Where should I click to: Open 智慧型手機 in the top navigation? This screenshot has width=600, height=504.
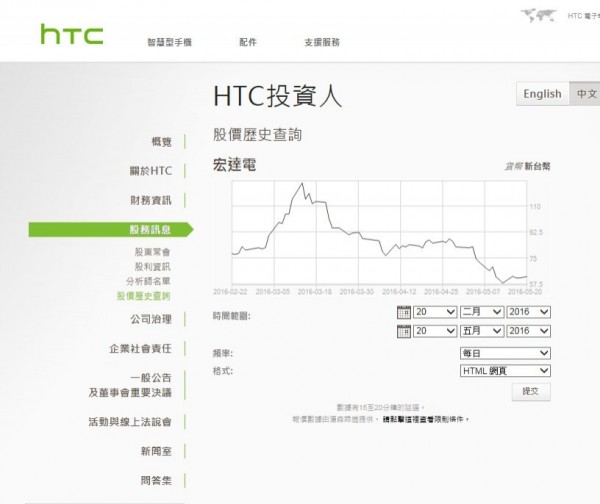click(x=170, y=42)
